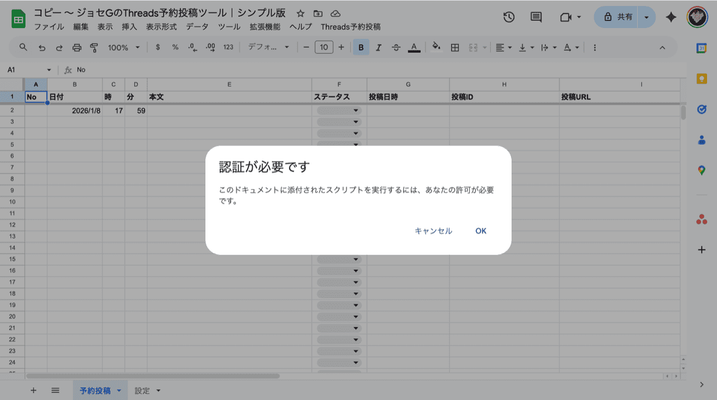The image size is (717, 400).
Task: Click the 共有 share button
Action: pyautogui.click(x=616, y=17)
